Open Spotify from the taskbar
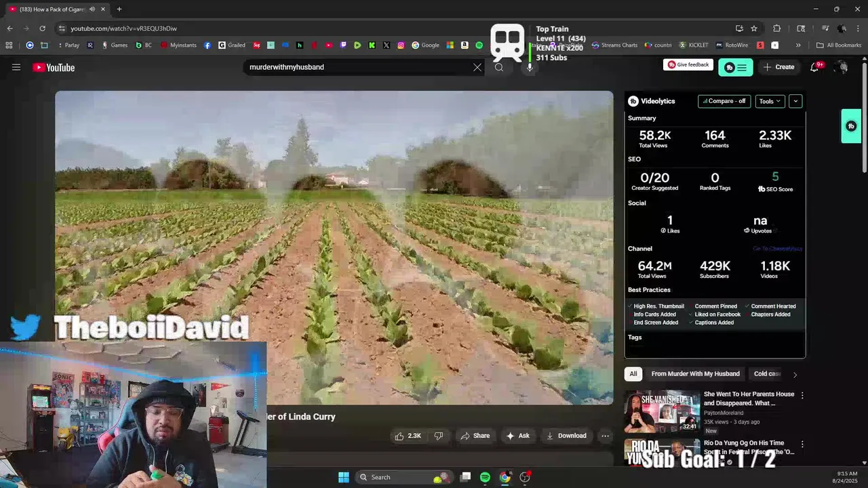Screen dimensions: 868x488 coord(485,477)
